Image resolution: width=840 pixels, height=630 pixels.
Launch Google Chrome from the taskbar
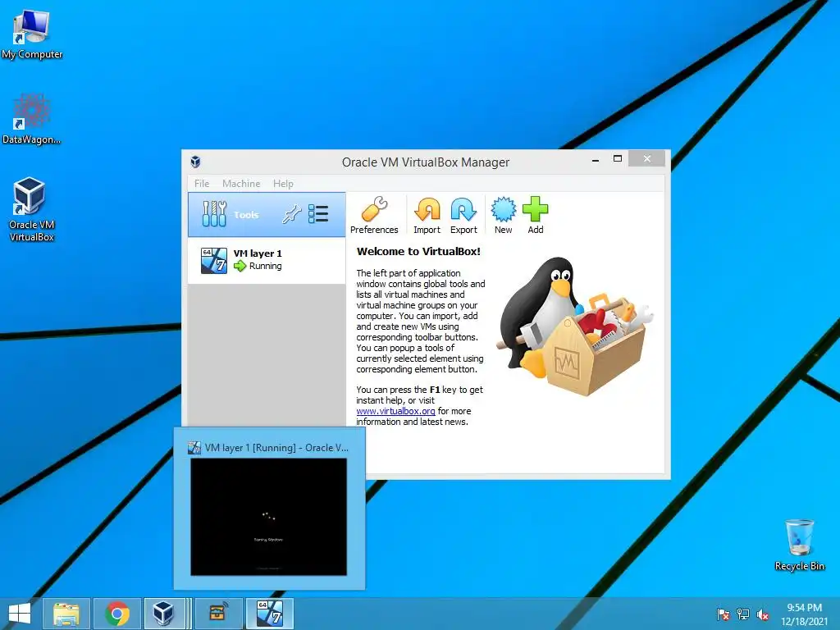(117, 614)
